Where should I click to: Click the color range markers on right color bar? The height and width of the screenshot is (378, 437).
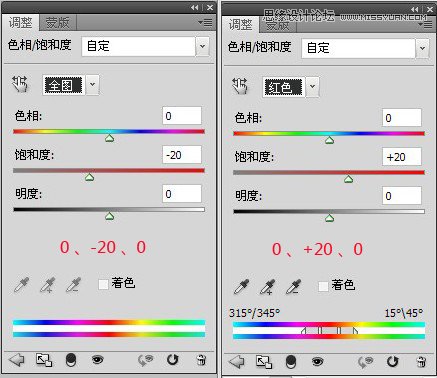click(329, 331)
